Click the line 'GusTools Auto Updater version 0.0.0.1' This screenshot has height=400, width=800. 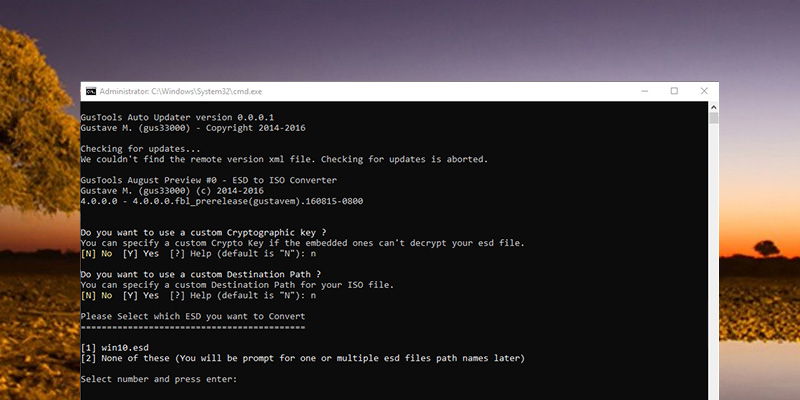point(177,117)
